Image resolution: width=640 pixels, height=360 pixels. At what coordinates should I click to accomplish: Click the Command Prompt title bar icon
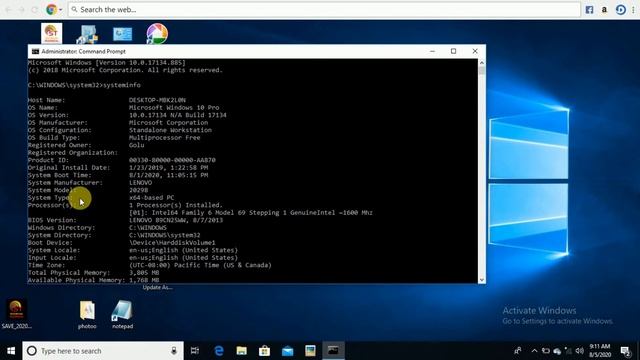coord(36,51)
